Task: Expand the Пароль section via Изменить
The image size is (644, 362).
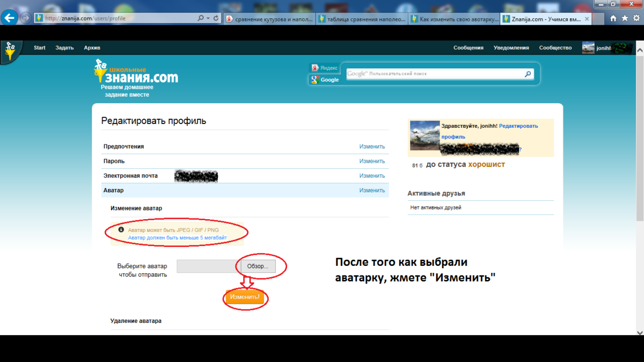Action: (372, 161)
